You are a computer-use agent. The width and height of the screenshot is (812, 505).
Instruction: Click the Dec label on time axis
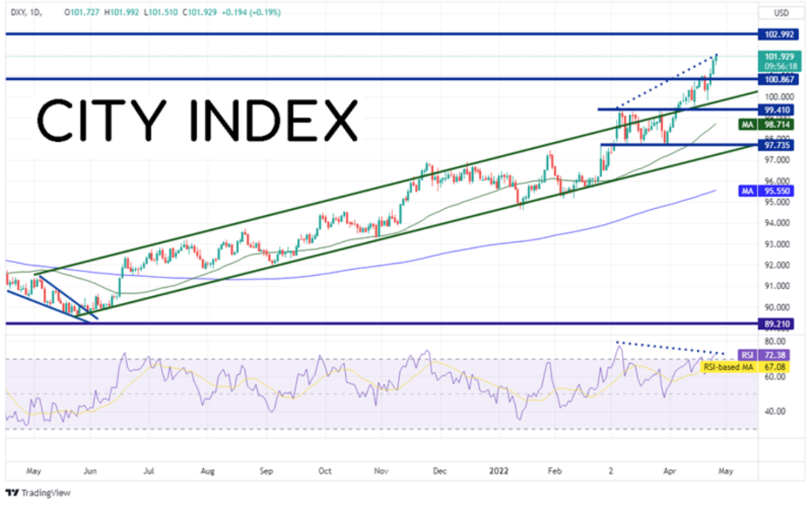(x=440, y=471)
